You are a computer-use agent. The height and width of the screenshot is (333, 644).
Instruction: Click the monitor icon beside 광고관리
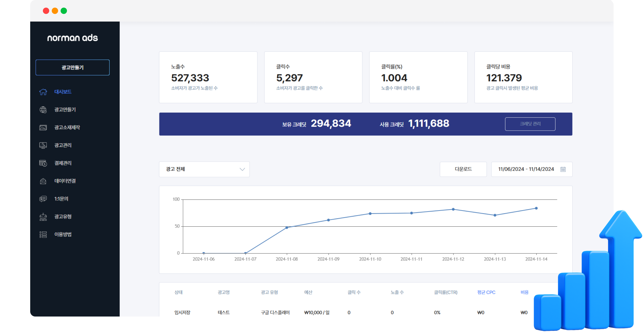tap(43, 146)
